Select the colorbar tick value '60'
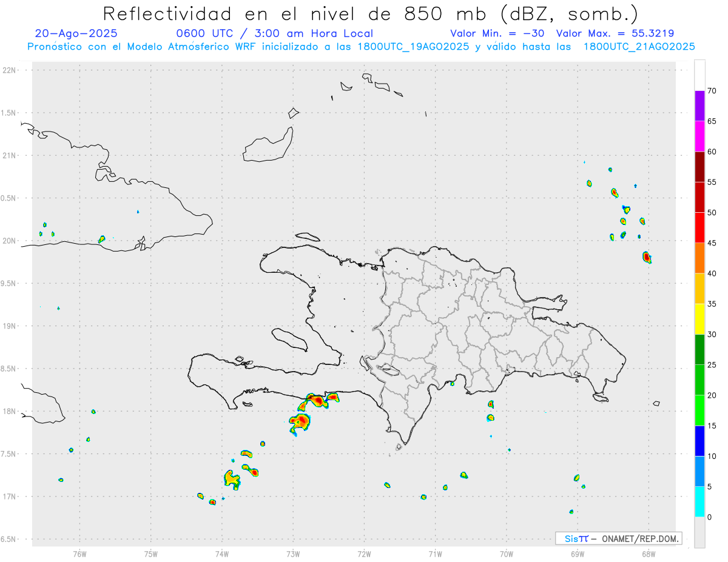The width and height of the screenshot is (728, 562). click(x=712, y=152)
